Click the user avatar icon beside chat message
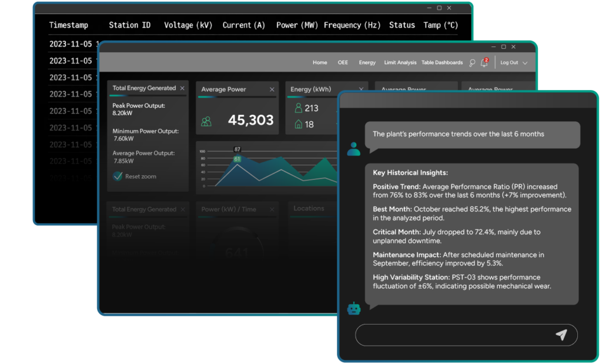602x364 pixels. pyautogui.click(x=353, y=149)
